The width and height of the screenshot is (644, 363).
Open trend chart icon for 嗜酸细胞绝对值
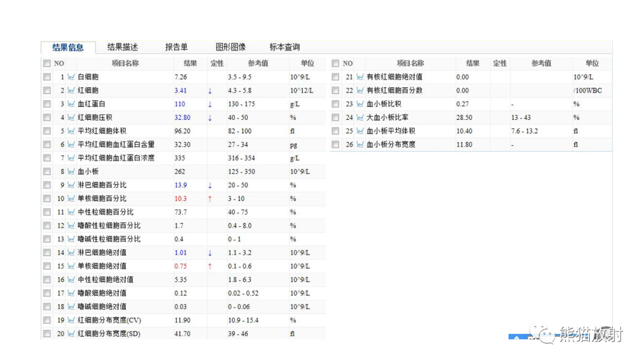click(71, 293)
